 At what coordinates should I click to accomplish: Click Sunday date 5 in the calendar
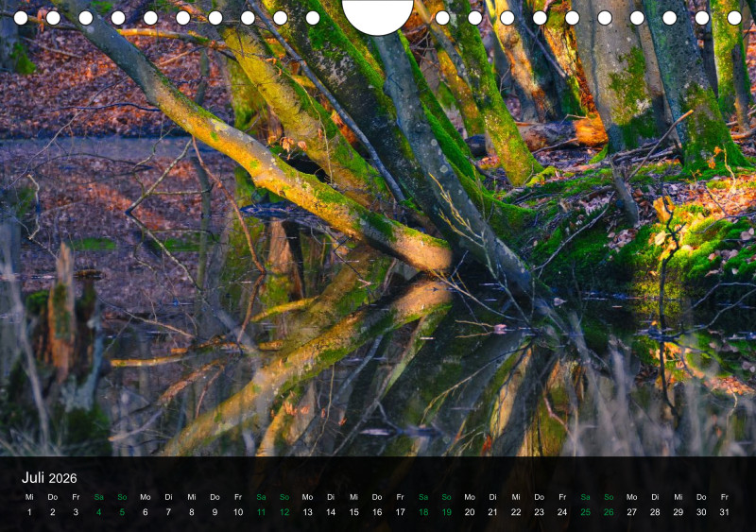[x=122, y=512]
